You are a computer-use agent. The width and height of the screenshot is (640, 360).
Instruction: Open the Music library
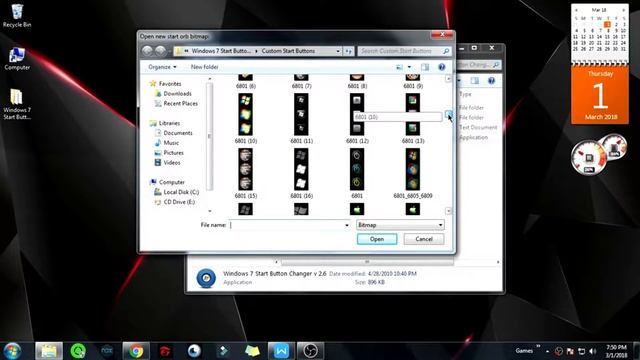click(x=171, y=143)
